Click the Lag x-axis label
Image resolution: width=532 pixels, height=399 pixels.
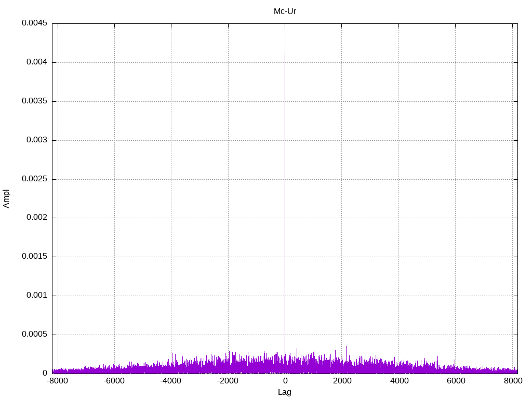pos(285,392)
